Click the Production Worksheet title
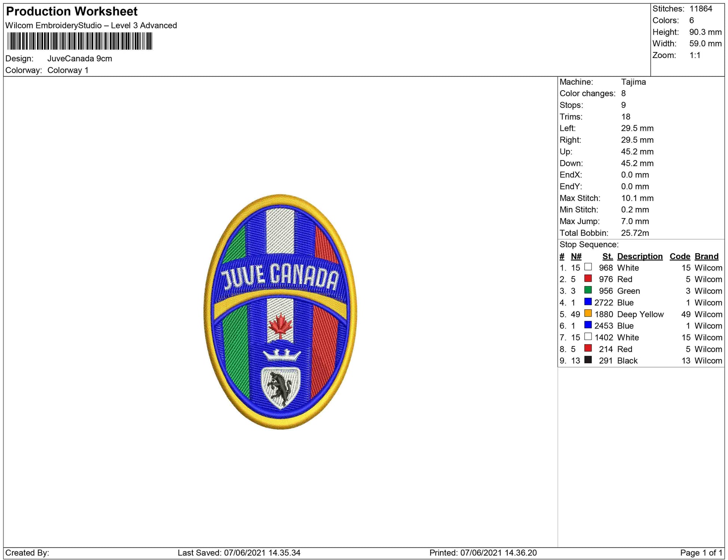This screenshot has width=728, height=560. pyautogui.click(x=72, y=12)
